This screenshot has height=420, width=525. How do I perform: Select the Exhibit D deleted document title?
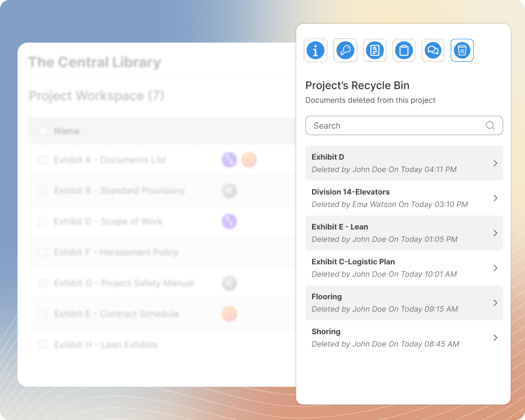click(x=328, y=157)
